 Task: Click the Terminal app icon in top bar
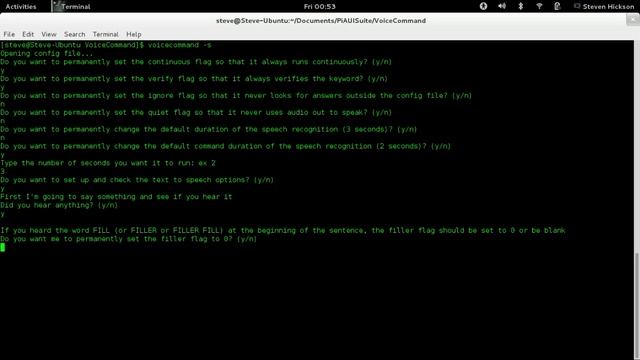click(58, 6)
